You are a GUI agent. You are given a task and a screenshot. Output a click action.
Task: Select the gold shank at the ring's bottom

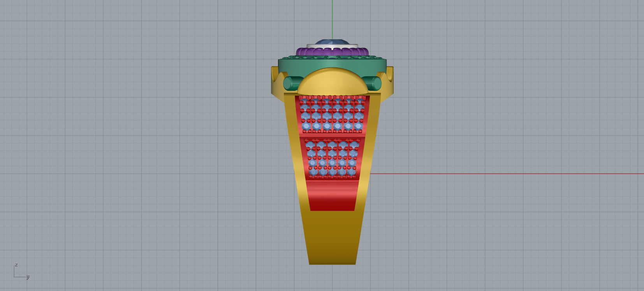(332, 238)
